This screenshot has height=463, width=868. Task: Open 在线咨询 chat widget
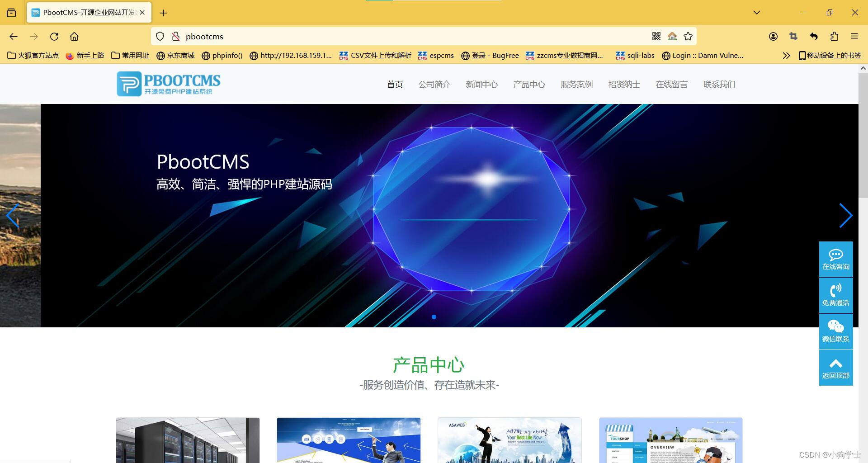[836, 260]
